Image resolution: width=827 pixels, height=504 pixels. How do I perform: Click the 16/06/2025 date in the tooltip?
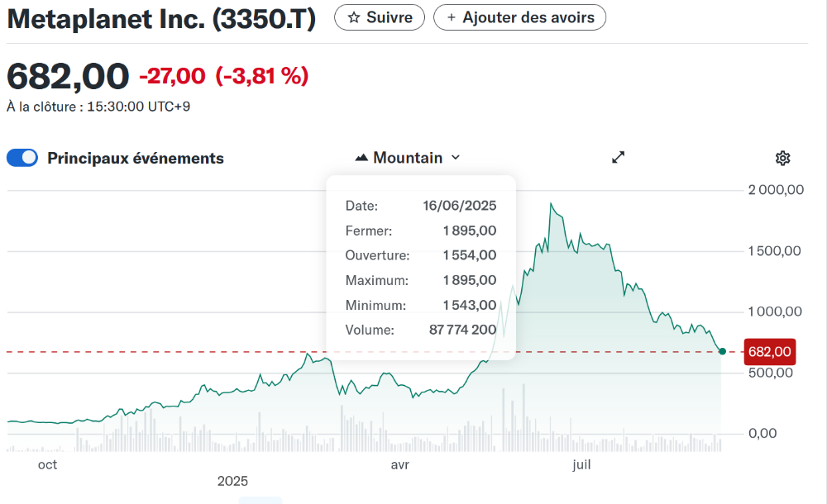459,206
